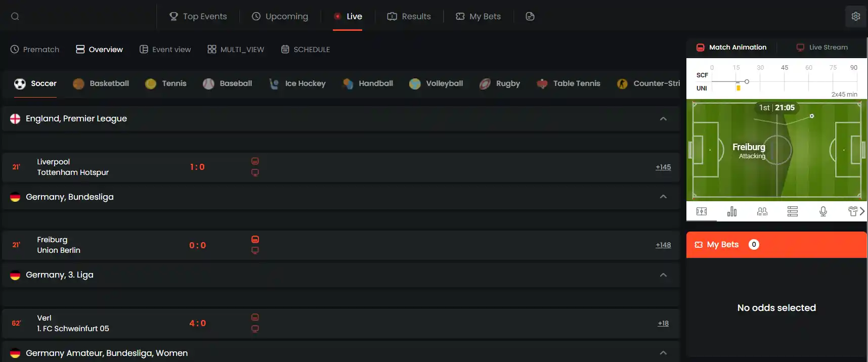This screenshot has width=868, height=362.
Task: Open the My Bets betslip header
Action: (x=776, y=245)
